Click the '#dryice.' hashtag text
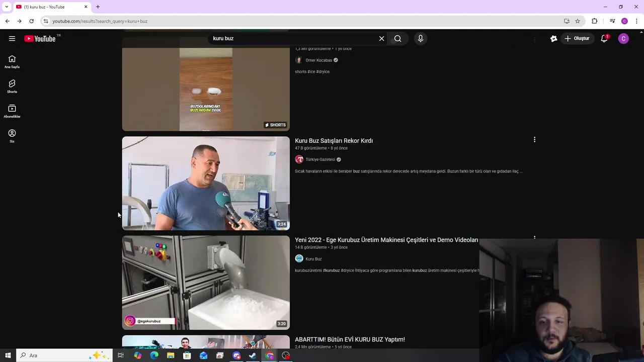The width and height of the screenshot is (644, 362). [324, 72]
